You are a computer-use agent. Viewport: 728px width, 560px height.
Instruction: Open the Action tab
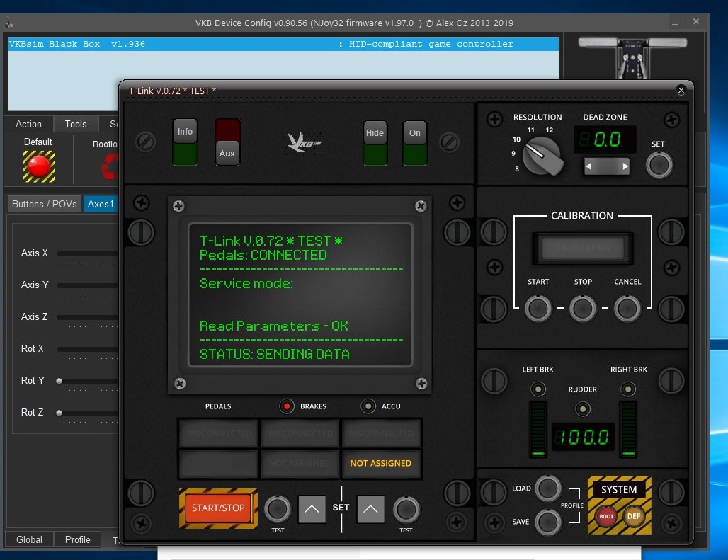tap(28, 125)
